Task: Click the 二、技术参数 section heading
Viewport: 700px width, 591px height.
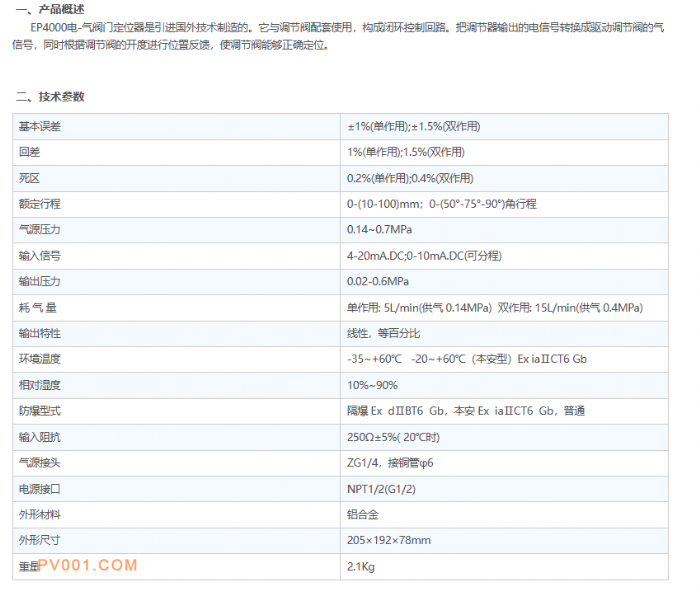Action: (50, 97)
